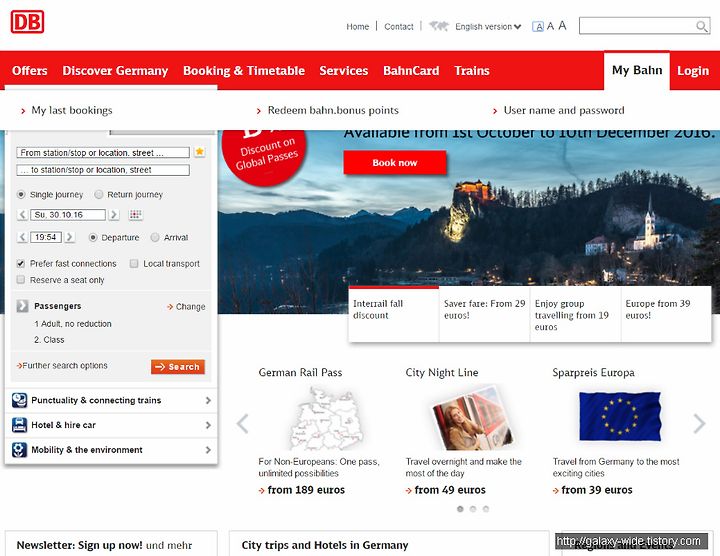Click the favorites star icon beside From field

click(199, 152)
